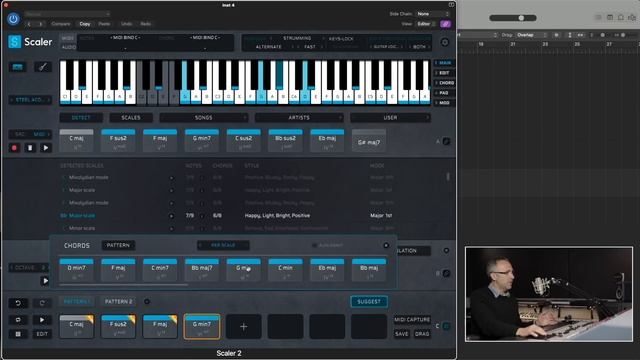Click the PATTERN button in CHORDS panel
This screenshot has height=360, width=640.
(x=118, y=245)
